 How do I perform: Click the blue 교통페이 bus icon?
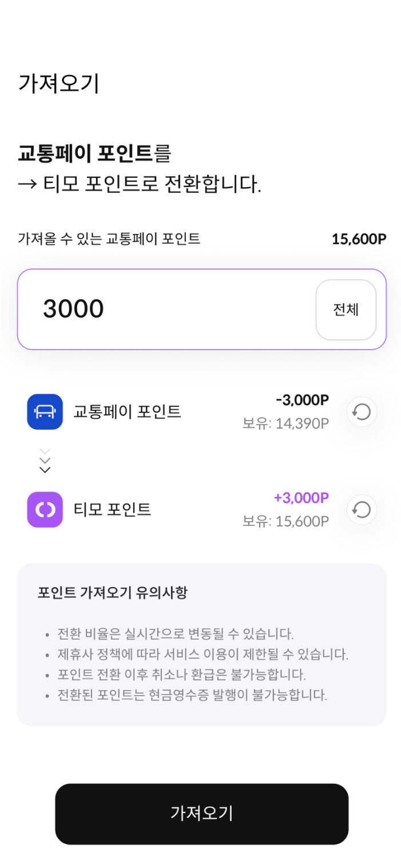(x=45, y=411)
